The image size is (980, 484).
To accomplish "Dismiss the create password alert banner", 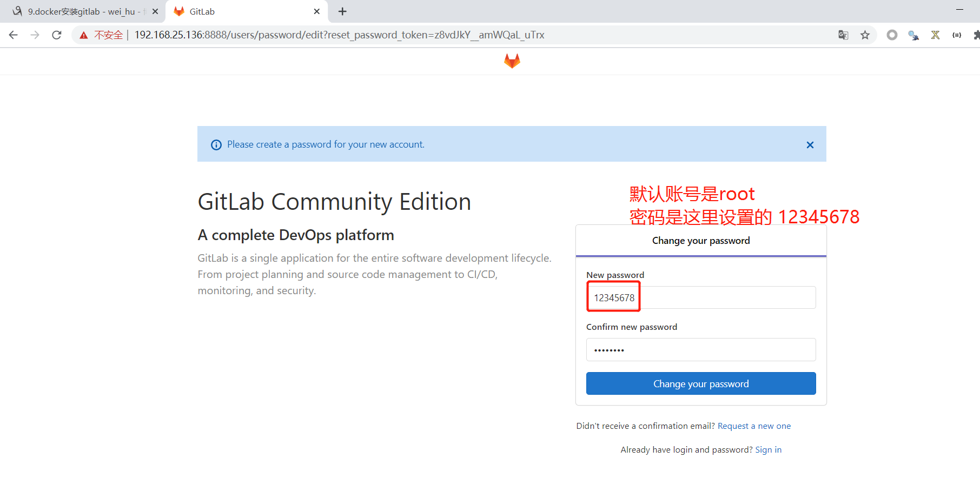I will (x=810, y=145).
